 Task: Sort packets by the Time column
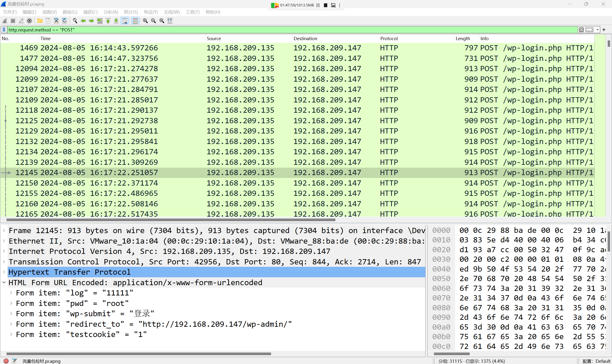pyautogui.click(x=122, y=38)
